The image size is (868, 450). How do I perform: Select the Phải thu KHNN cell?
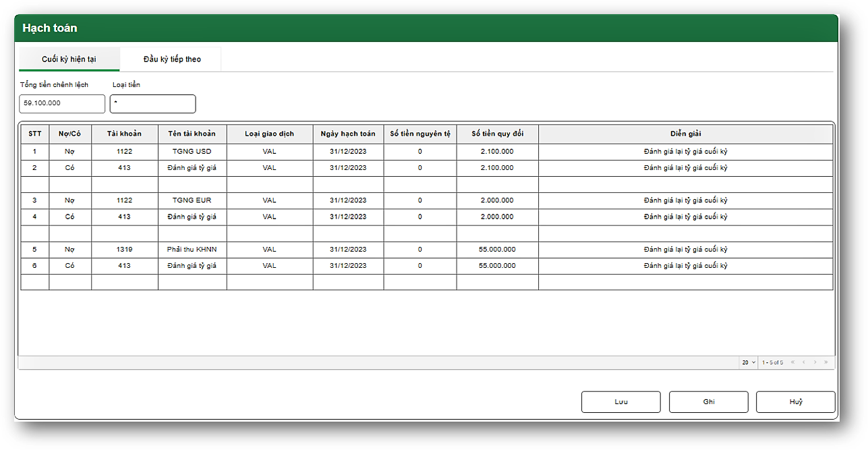192,250
